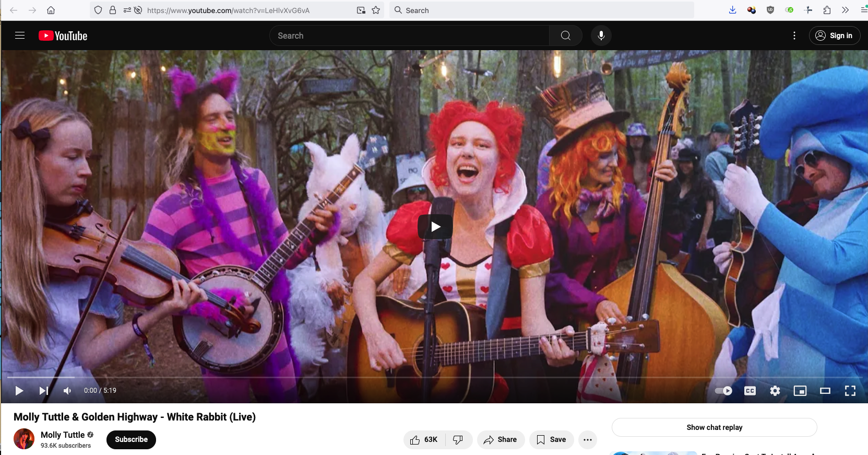Click the 0:00 / 5:19 time display
Image resolution: width=868 pixels, height=455 pixels.
tap(100, 391)
